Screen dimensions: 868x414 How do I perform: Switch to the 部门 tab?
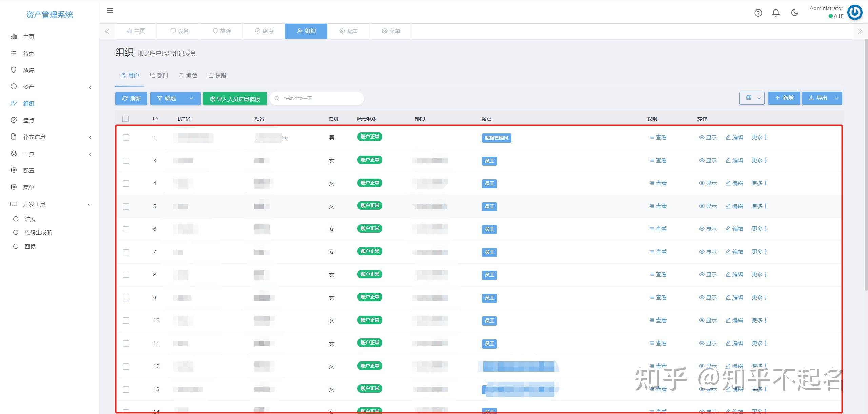159,75
